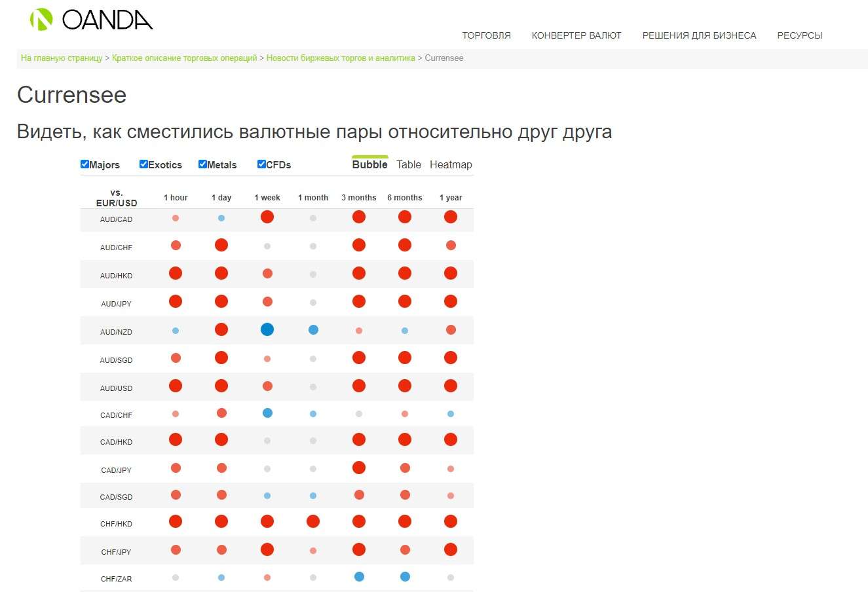This screenshot has width=868, height=592.
Task: Click the AUD/CAD pair label
Action: (x=117, y=219)
